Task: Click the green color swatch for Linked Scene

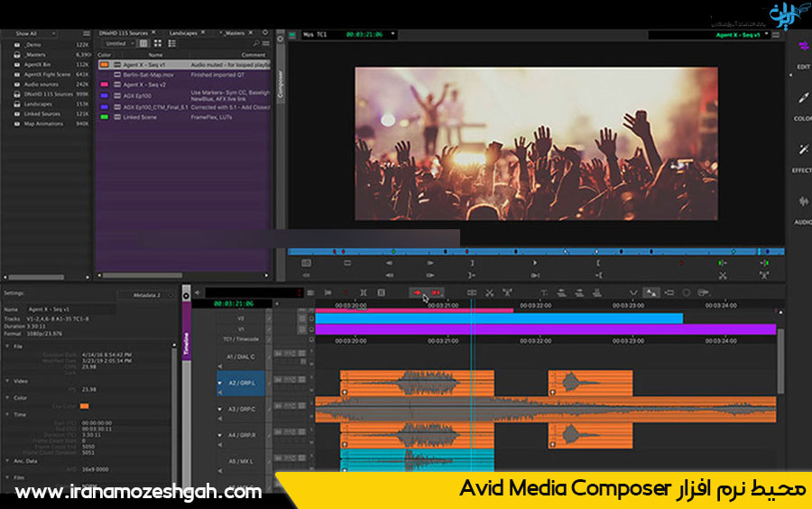Action: (x=105, y=117)
